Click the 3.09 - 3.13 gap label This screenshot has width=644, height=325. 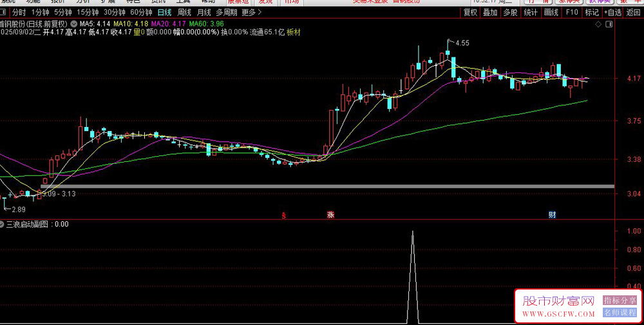coord(59,193)
